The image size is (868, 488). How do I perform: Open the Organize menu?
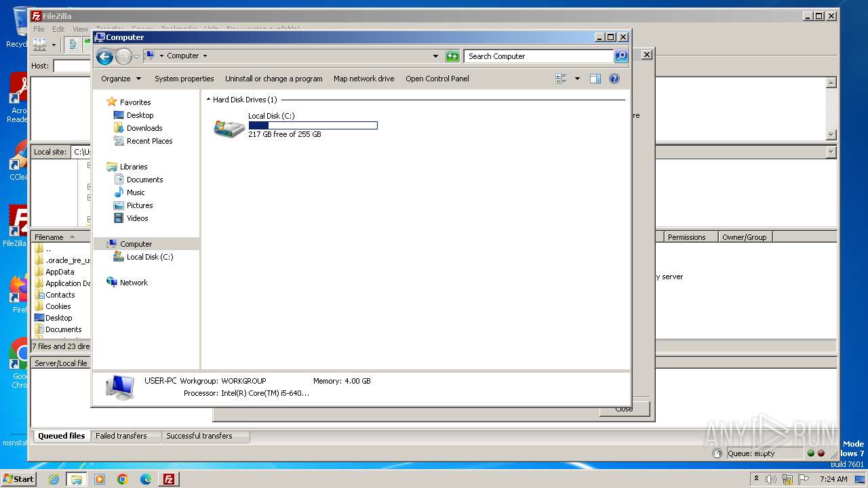[x=121, y=79]
